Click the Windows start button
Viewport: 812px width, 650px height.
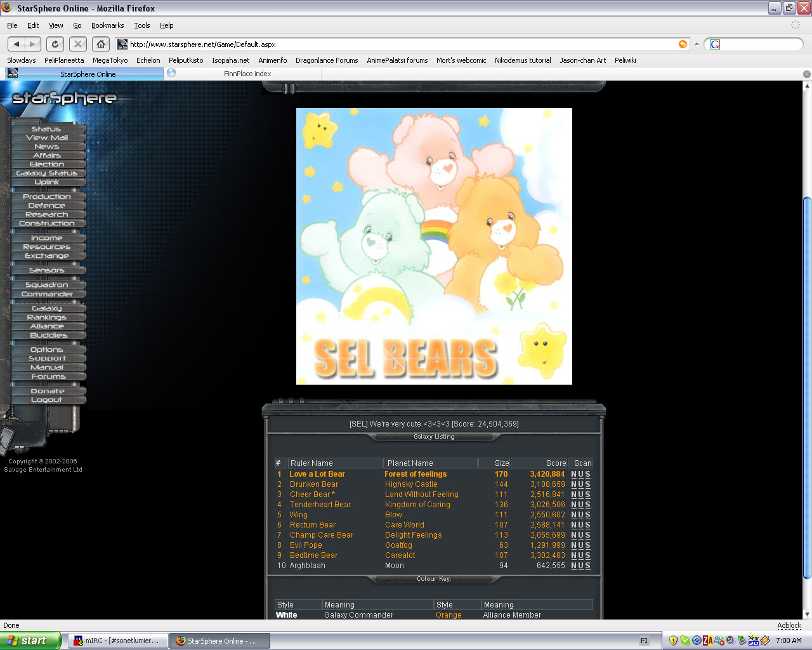coord(31,640)
